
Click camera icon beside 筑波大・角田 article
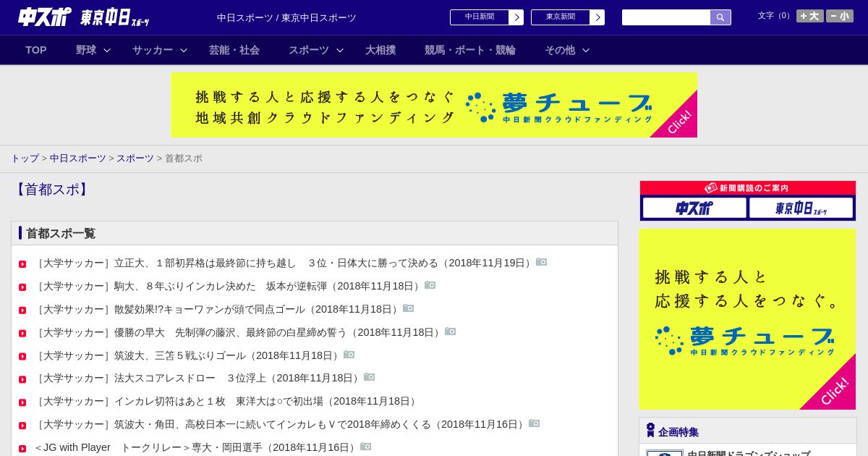(x=535, y=423)
